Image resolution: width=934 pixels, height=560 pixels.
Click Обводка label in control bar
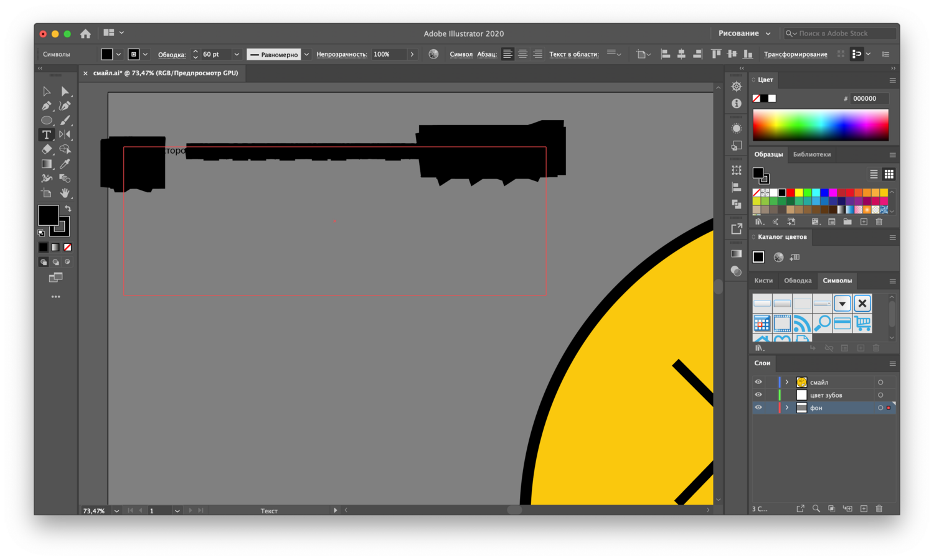point(172,55)
